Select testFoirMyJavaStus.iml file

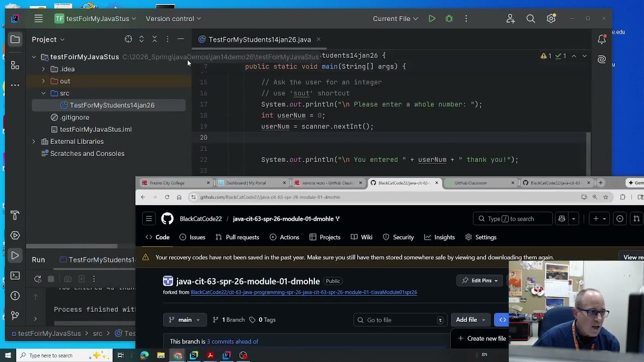[96, 129]
